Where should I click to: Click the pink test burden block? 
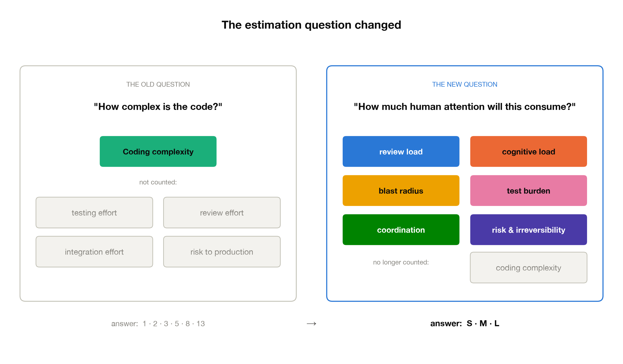coord(528,191)
